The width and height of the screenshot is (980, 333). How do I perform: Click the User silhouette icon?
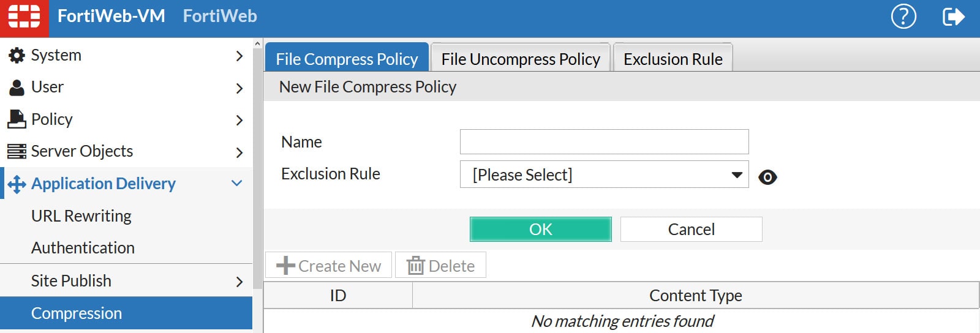[17, 88]
